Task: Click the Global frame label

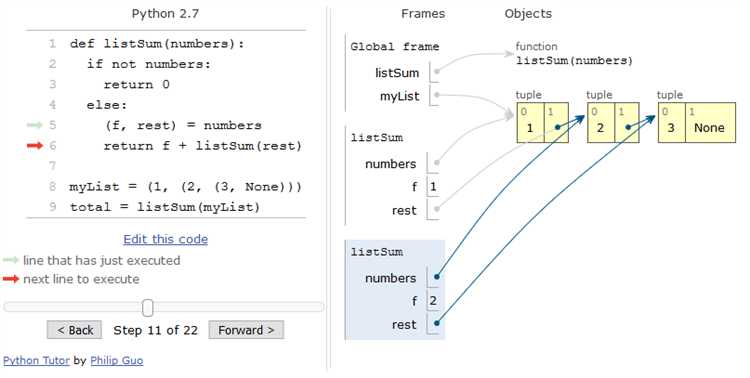Action: 395,46
